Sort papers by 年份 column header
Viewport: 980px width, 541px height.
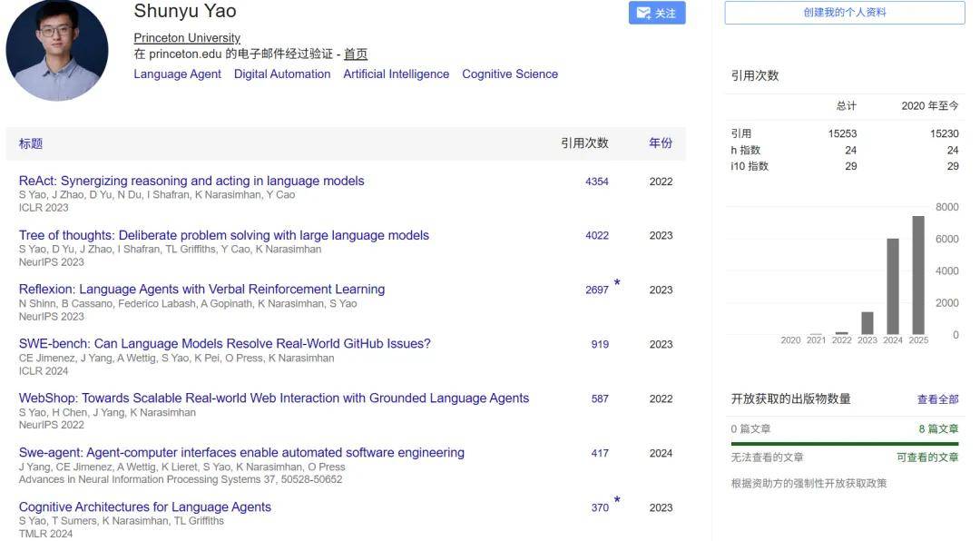point(660,143)
